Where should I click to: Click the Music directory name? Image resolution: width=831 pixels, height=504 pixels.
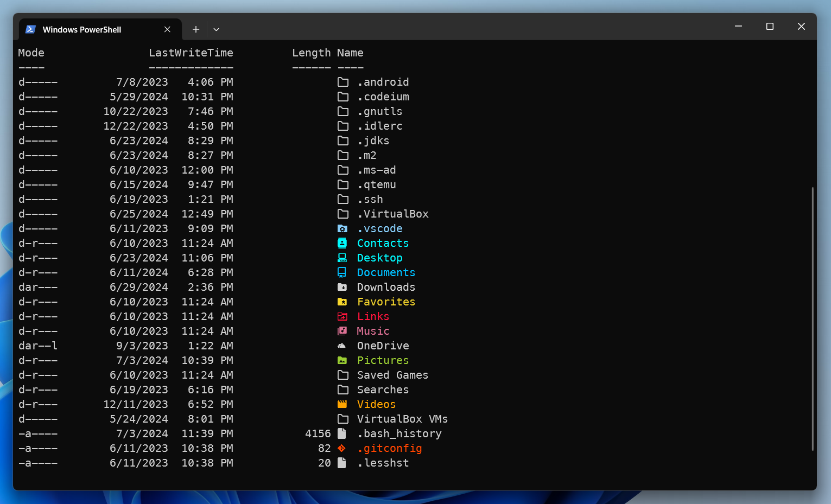373,331
